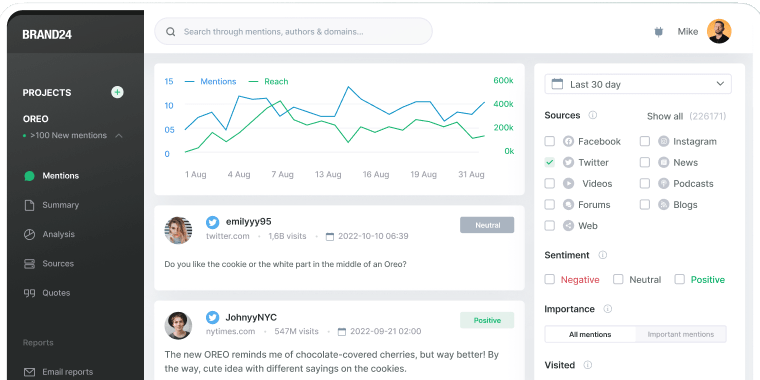
Task: Click the Visited info icon
Action: click(587, 365)
